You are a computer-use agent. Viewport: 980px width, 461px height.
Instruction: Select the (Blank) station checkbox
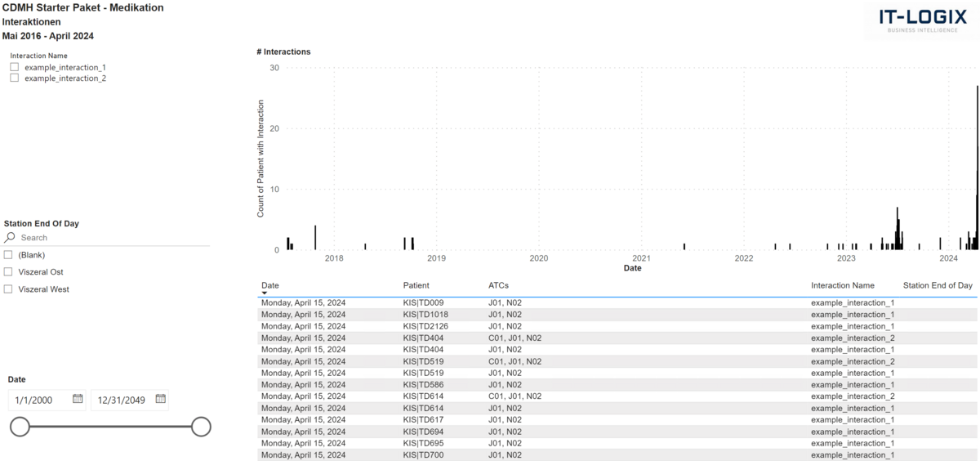point(9,255)
